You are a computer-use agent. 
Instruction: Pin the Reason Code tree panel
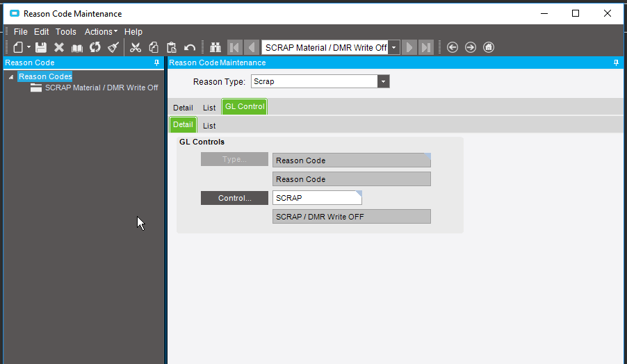157,63
